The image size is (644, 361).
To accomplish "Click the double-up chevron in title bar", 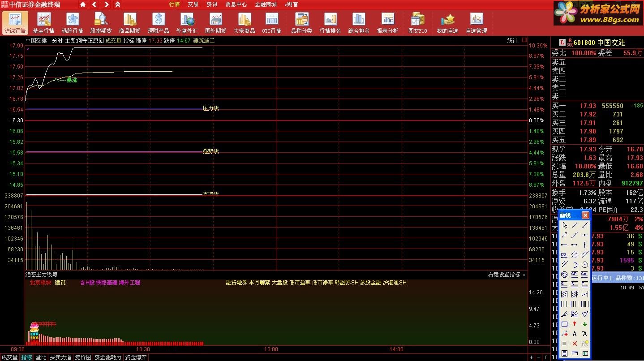I will (118, 4).
